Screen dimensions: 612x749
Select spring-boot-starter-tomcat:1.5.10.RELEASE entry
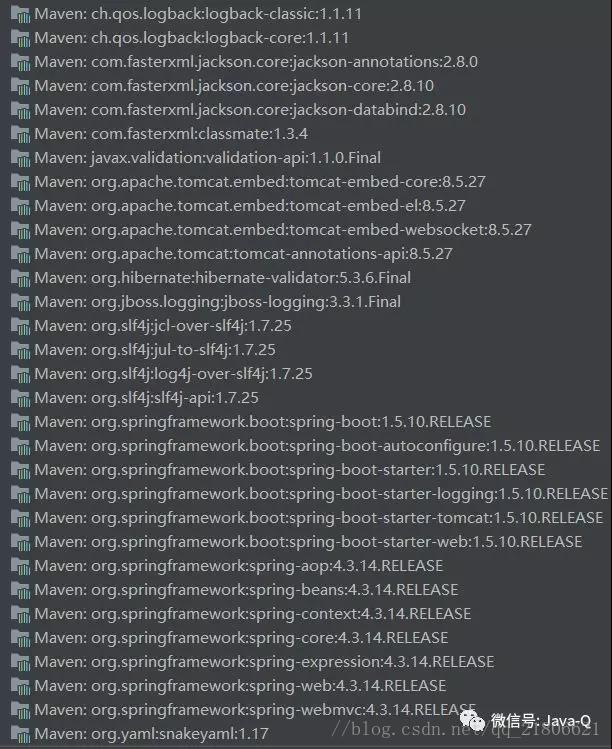point(307,518)
